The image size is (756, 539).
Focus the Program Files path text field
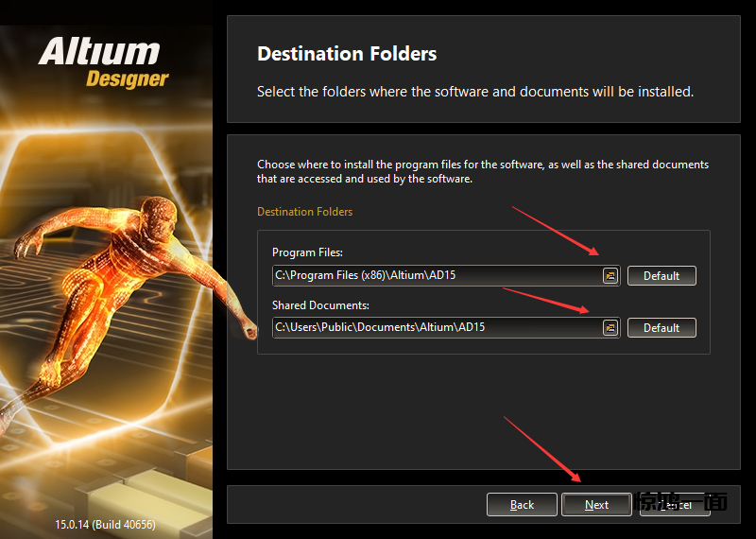point(435,276)
